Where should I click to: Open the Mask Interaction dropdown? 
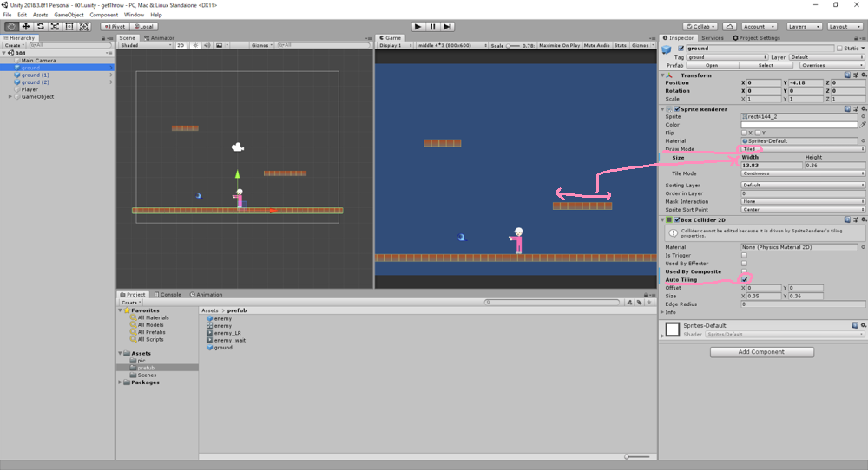point(803,201)
